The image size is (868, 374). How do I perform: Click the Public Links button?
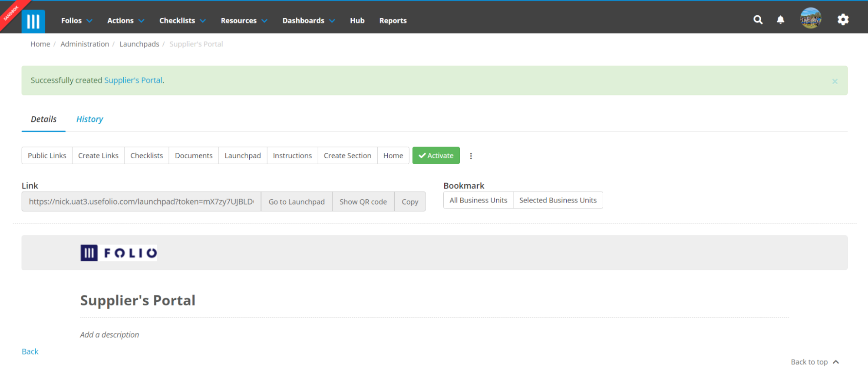point(47,156)
